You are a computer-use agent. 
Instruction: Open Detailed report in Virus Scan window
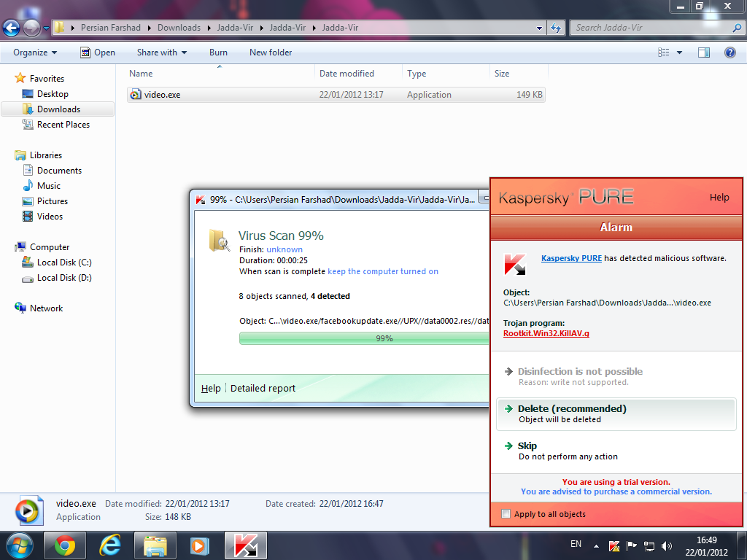pos(263,389)
